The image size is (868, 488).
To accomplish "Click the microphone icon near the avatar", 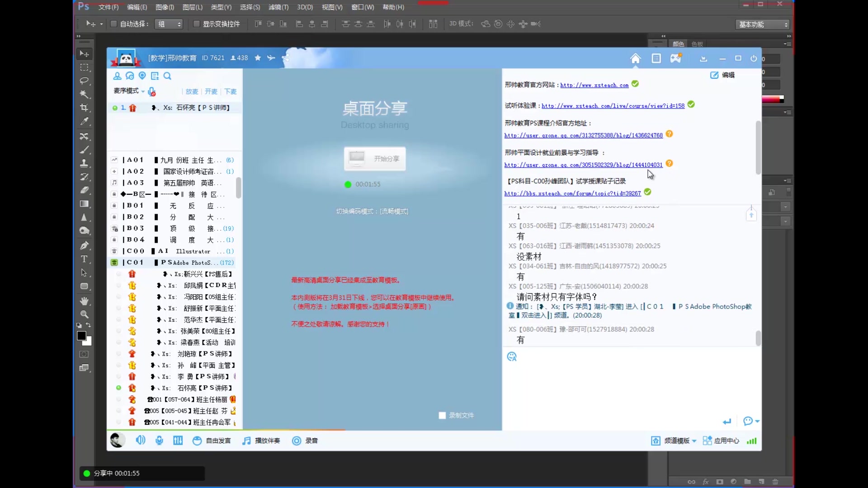I will [x=159, y=440].
